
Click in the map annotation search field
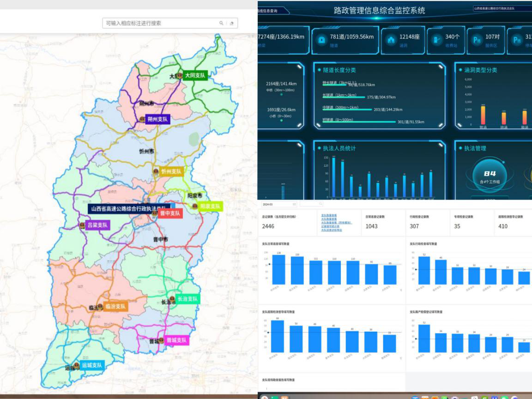coord(159,23)
